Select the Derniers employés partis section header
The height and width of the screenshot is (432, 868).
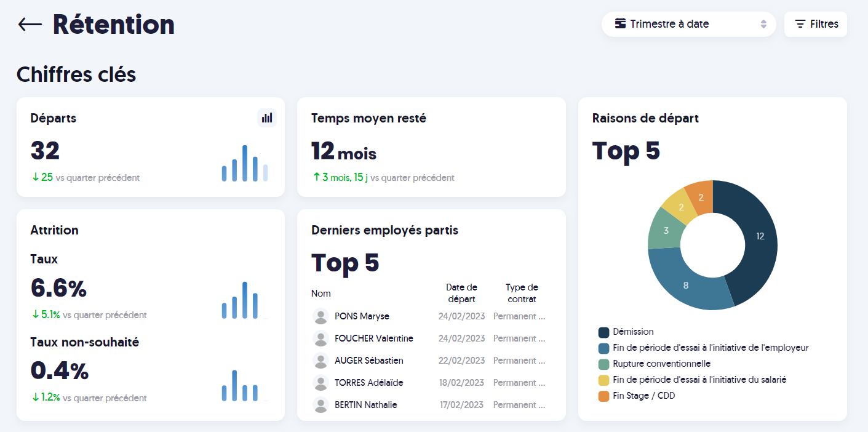pos(384,230)
